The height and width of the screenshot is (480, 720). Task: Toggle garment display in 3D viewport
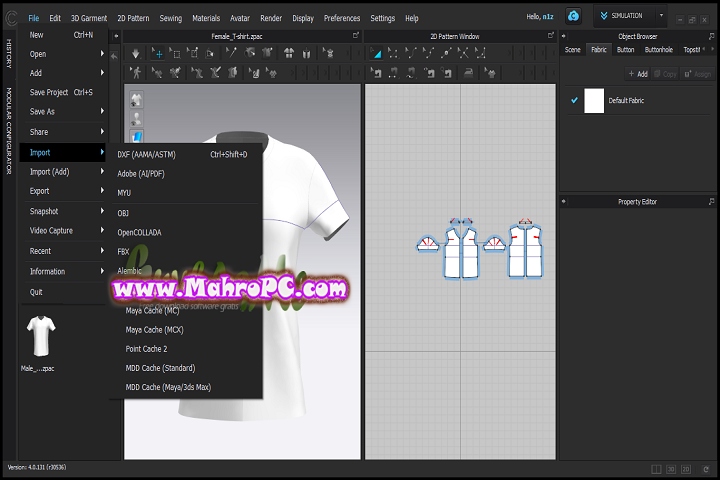point(136,99)
